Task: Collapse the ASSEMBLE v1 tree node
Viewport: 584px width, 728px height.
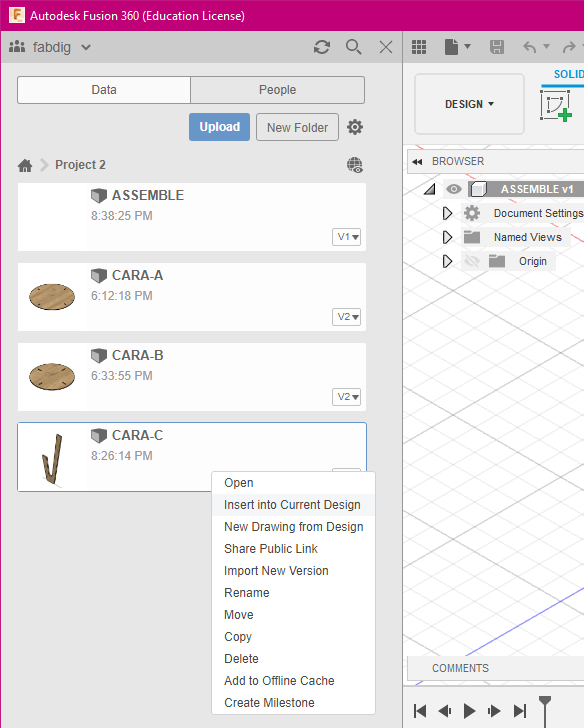Action: [430, 188]
